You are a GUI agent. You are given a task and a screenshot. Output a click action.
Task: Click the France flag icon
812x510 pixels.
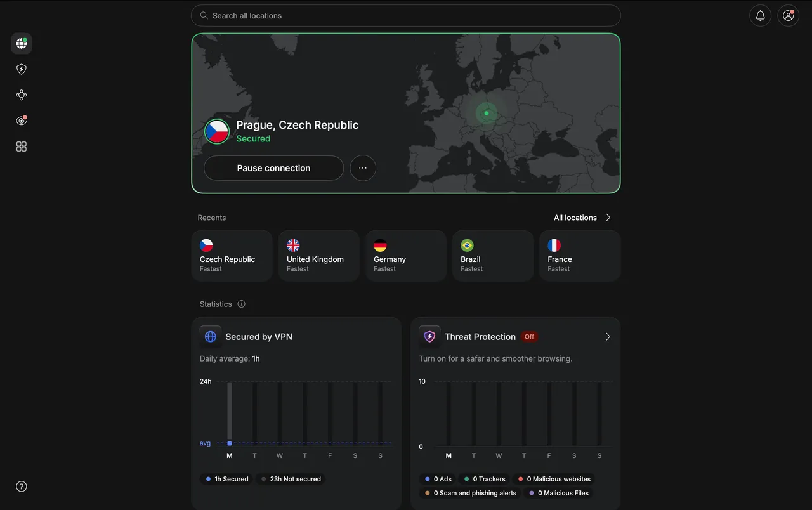tap(554, 245)
